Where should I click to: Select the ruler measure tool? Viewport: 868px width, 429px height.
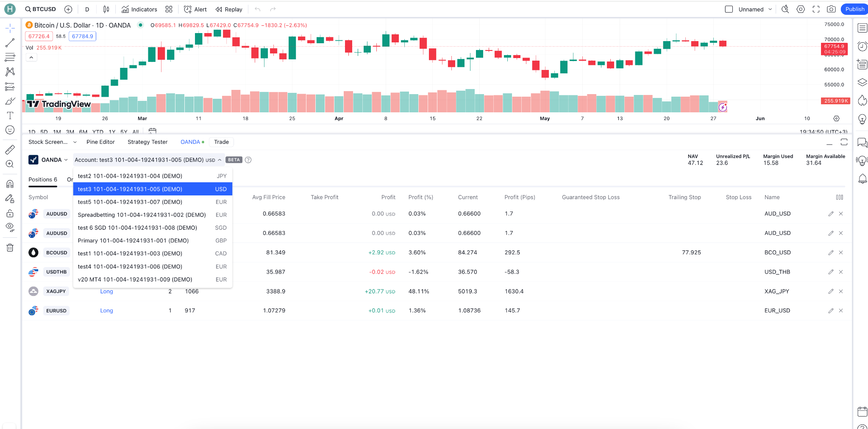(x=10, y=149)
